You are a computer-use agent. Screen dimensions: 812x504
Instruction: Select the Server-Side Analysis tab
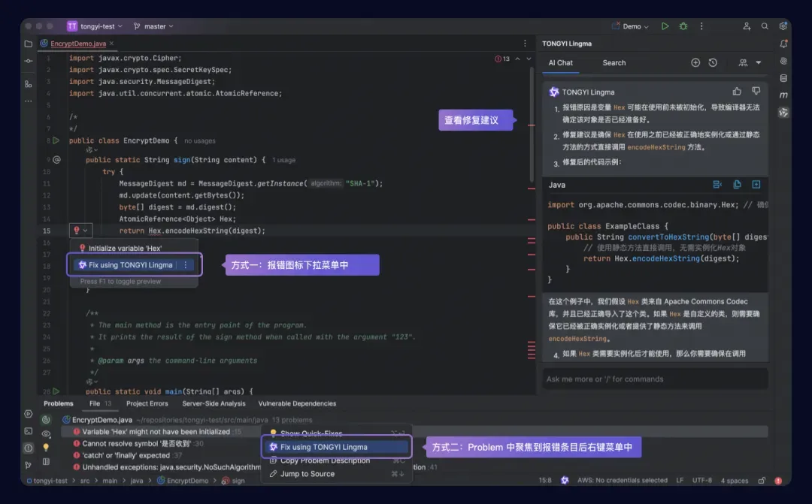(x=214, y=403)
